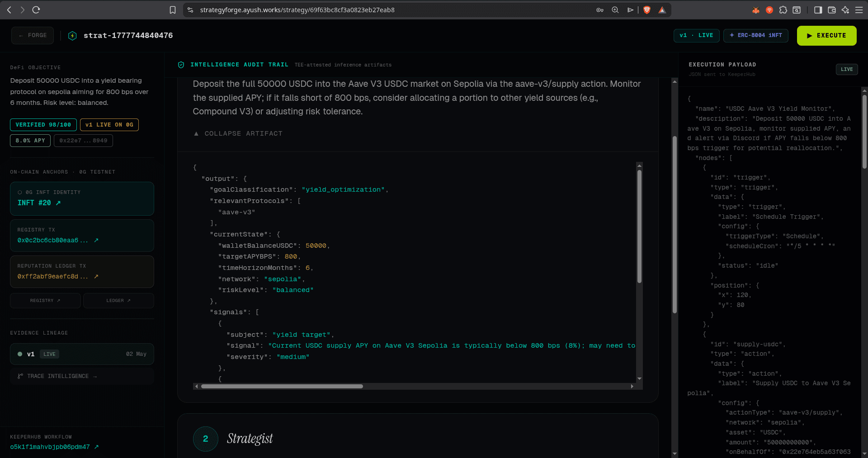The image size is (868, 458).
Task: Open the orange wifi-signal extension icon
Action: pyautogui.click(x=769, y=10)
